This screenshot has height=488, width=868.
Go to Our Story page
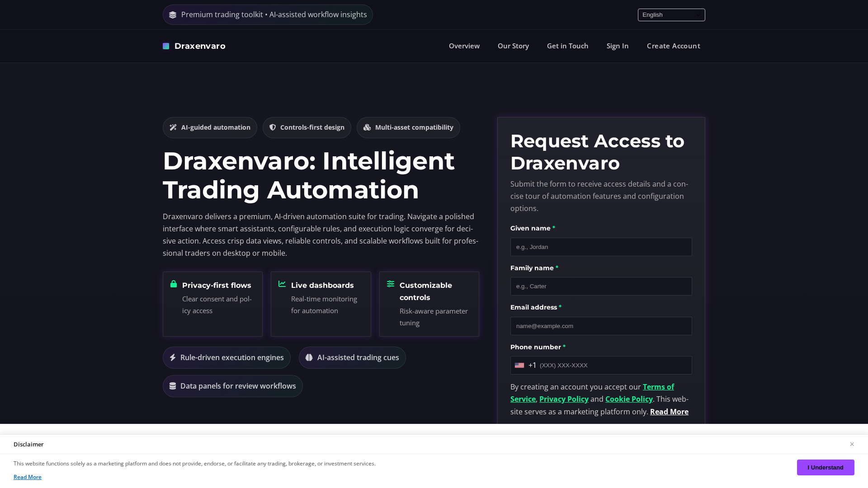click(x=513, y=46)
